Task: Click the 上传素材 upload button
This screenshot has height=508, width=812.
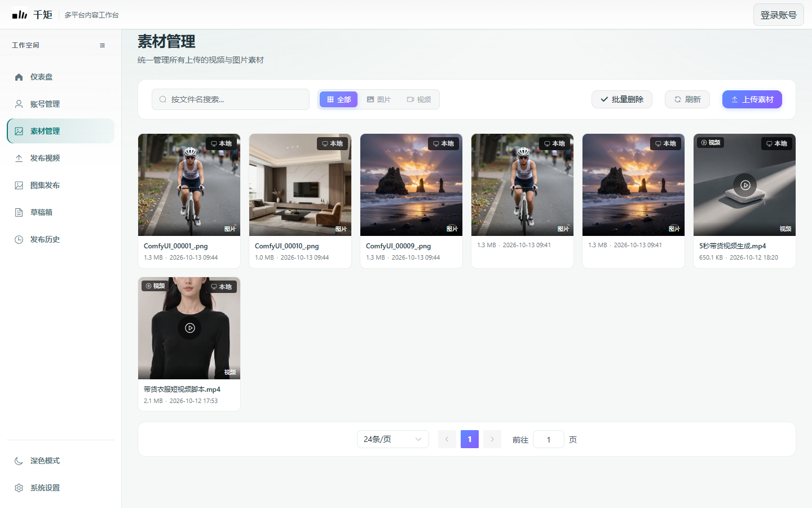Action: (x=752, y=99)
